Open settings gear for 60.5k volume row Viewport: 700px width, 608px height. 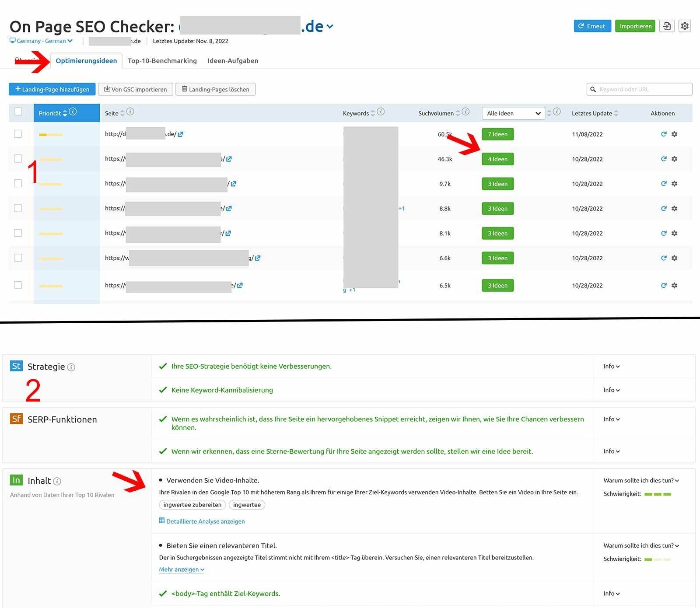point(674,134)
